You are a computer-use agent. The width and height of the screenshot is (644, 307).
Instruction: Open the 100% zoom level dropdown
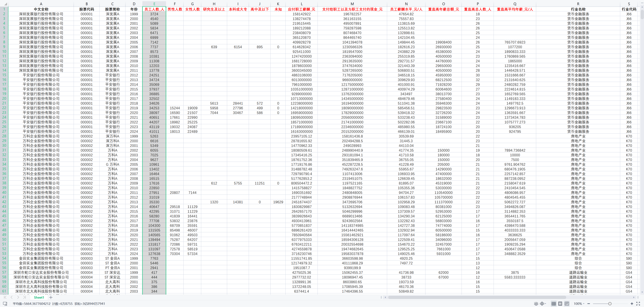[579, 304]
